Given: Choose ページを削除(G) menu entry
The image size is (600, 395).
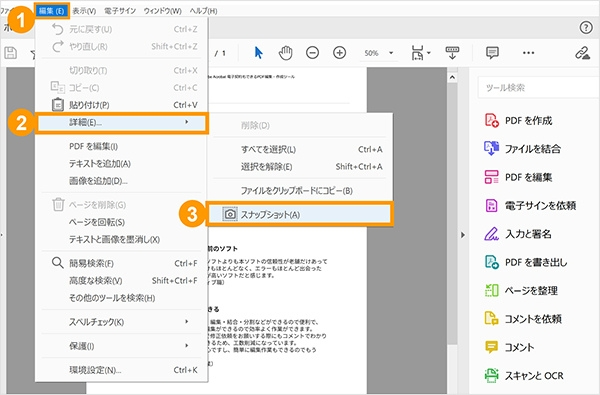Looking at the screenshot, I should coord(122,205).
